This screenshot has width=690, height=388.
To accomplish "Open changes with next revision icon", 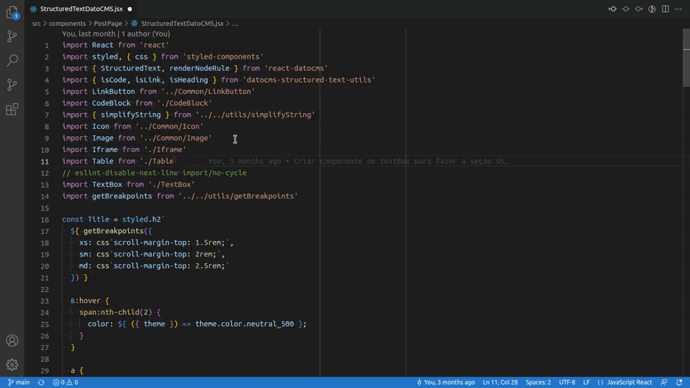I will [639, 9].
